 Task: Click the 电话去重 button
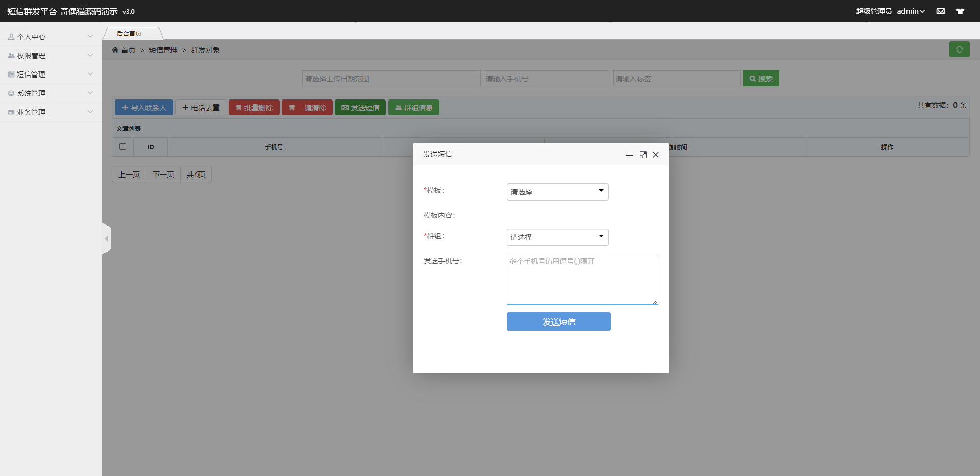201,108
